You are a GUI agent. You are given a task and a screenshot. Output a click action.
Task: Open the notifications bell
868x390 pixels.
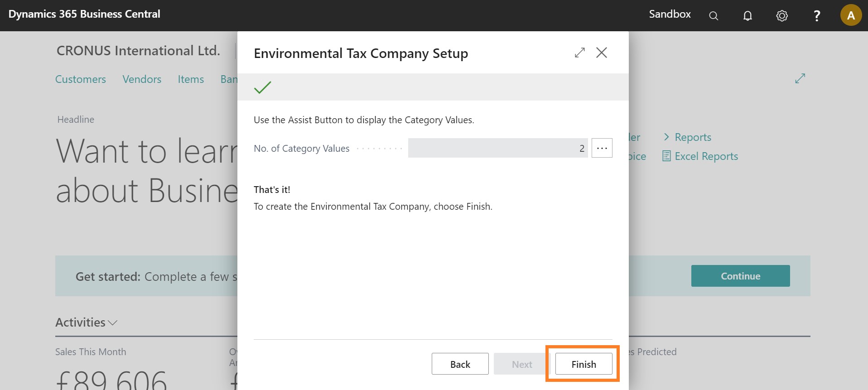coord(747,16)
